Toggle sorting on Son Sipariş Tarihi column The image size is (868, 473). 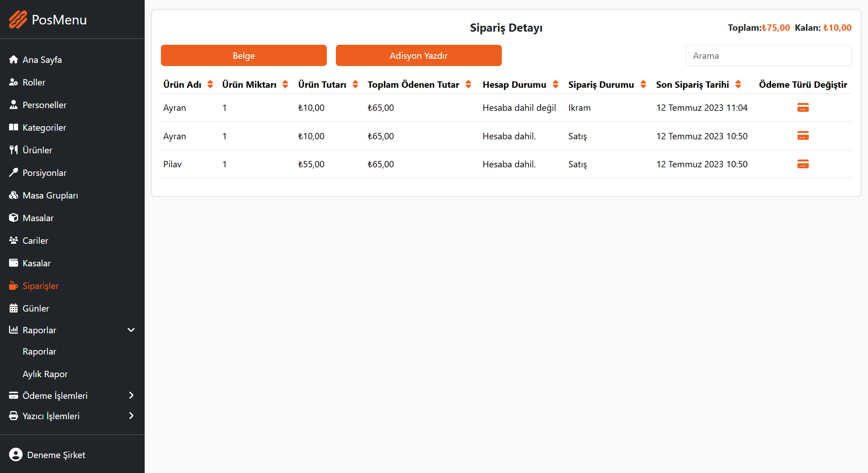point(738,85)
